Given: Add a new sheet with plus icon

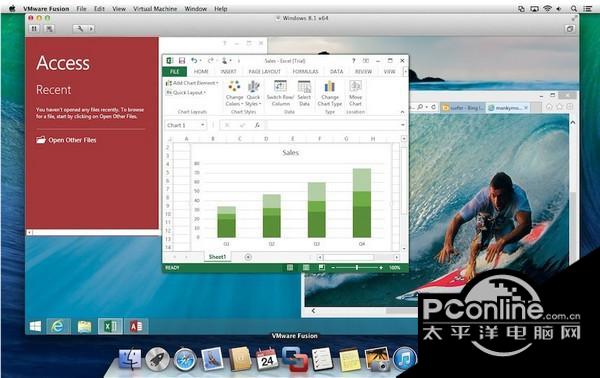Looking at the screenshot, I should click(x=248, y=257).
